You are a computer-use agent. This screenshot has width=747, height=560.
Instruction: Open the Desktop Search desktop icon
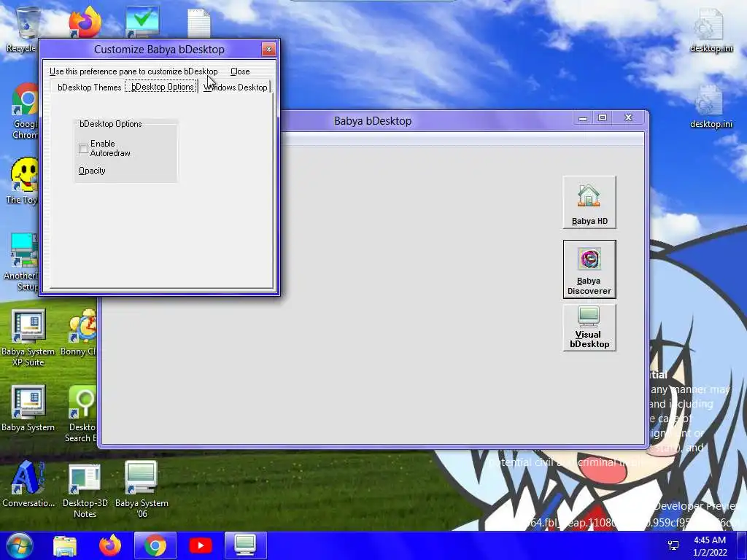82,414
